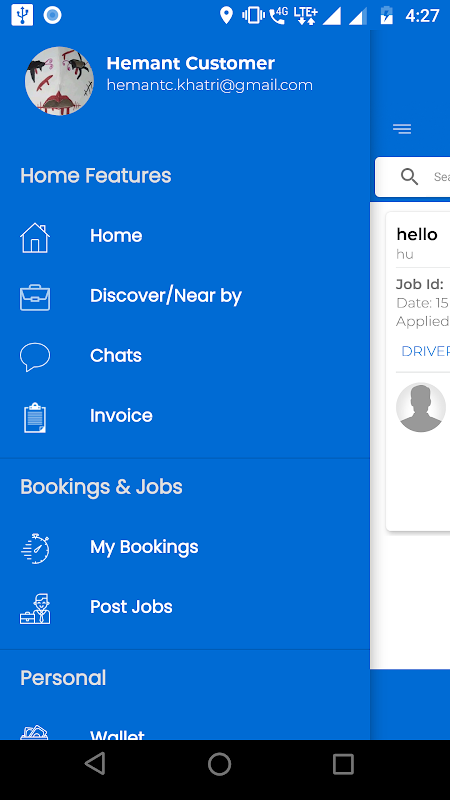The width and height of the screenshot is (450, 800).
Task: Tap Hemant Customer profile picture
Action: 59,81
